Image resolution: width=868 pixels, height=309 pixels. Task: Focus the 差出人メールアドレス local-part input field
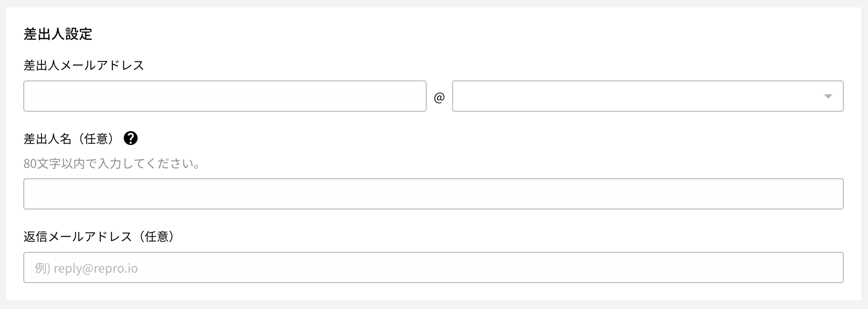coord(225,96)
